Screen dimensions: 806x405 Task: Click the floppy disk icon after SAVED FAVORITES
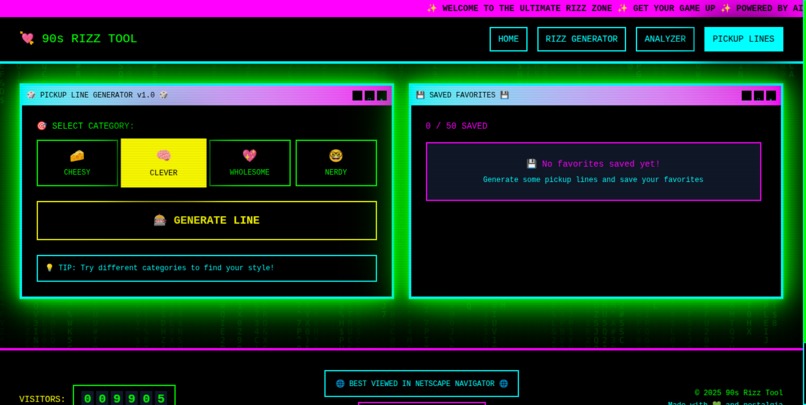(504, 95)
